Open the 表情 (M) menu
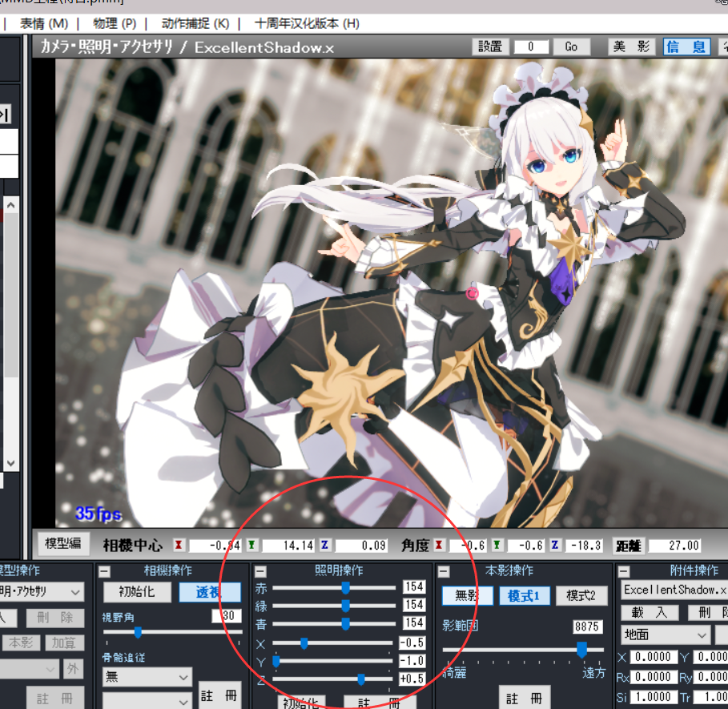 [x=44, y=24]
